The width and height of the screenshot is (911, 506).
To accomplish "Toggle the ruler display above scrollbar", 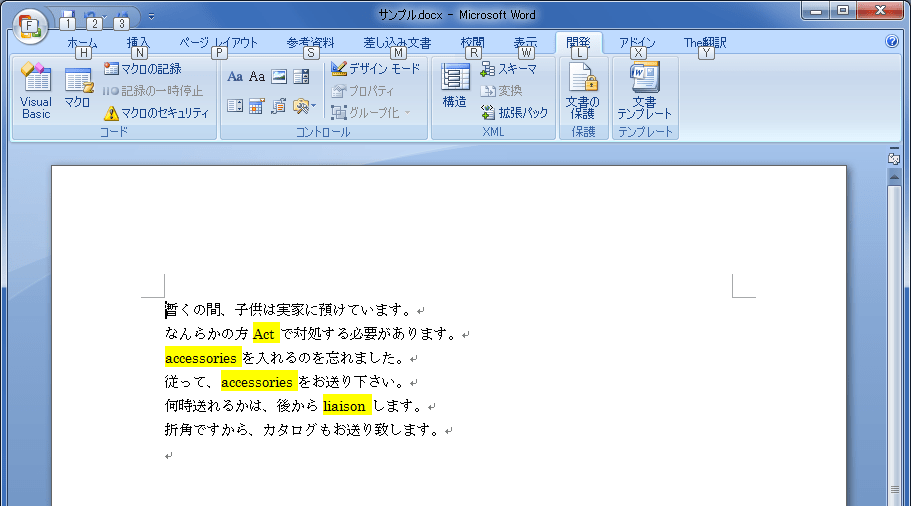I will click(894, 158).
